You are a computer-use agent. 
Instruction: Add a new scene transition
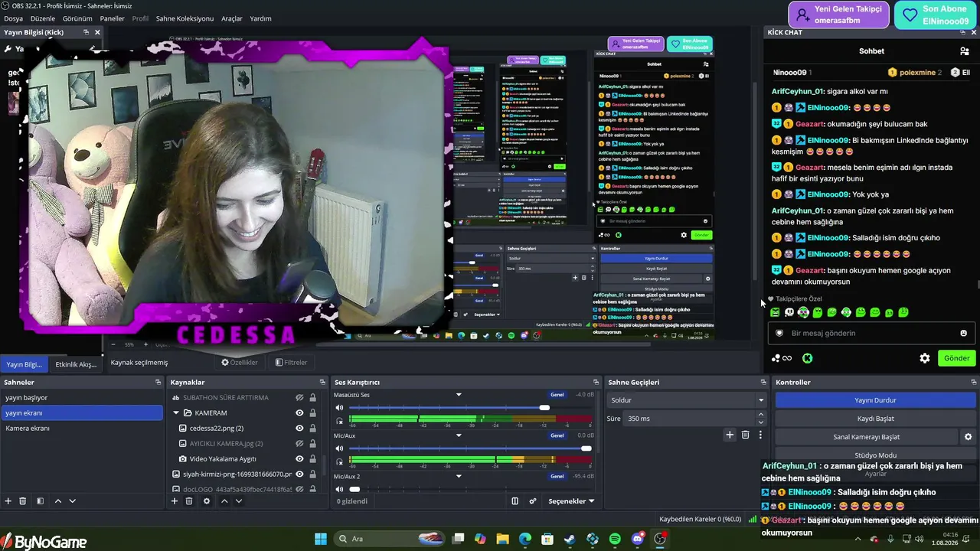(730, 435)
